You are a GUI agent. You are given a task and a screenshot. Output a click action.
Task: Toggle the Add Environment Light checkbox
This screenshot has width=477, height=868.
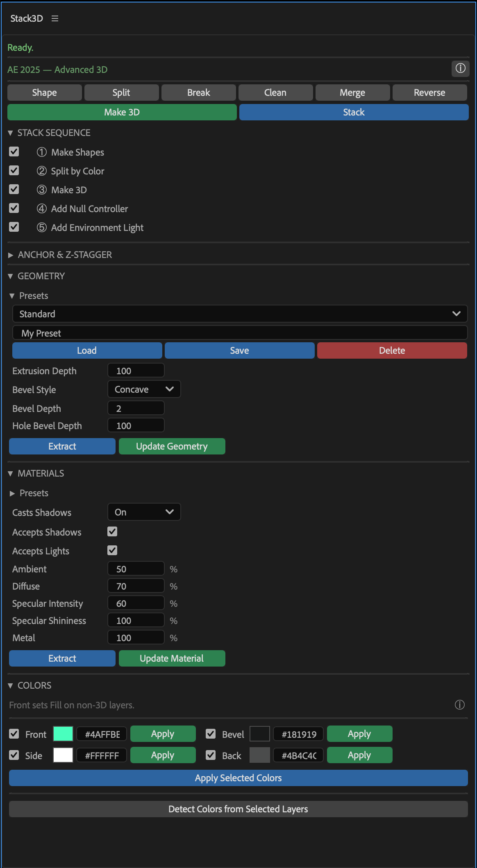(x=14, y=227)
